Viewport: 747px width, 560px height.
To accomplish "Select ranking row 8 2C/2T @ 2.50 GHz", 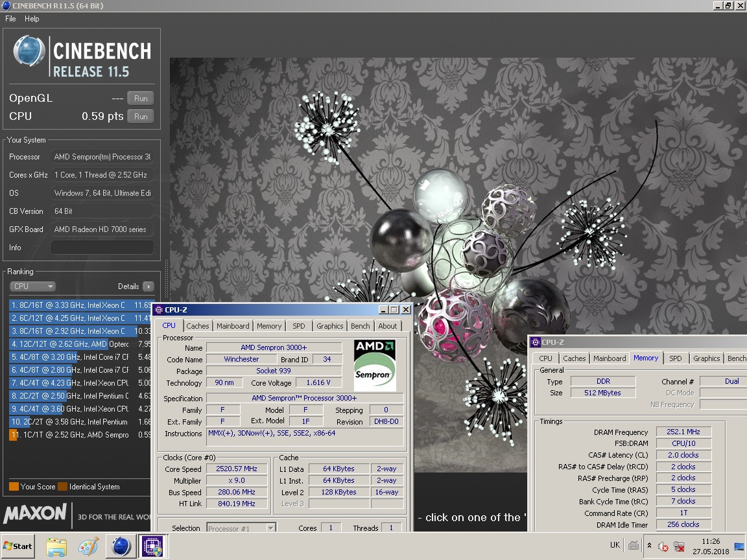I will tap(80, 396).
